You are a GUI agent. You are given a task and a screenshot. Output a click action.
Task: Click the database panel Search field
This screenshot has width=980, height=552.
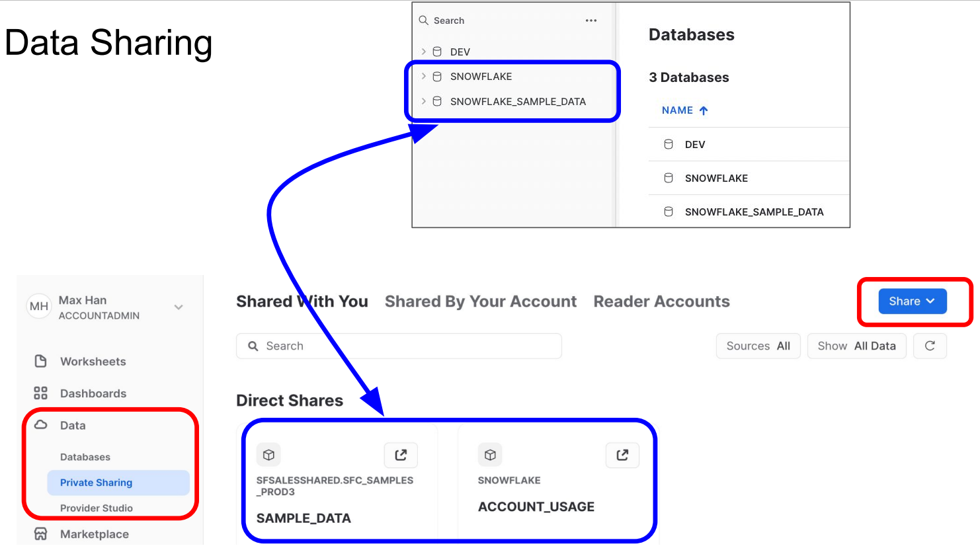tap(449, 20)
